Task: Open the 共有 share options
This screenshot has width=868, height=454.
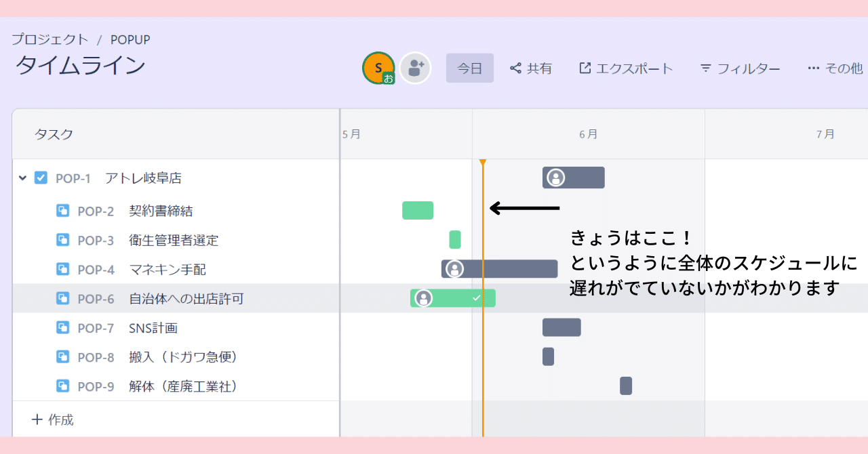Action: [x=531, y=68]
